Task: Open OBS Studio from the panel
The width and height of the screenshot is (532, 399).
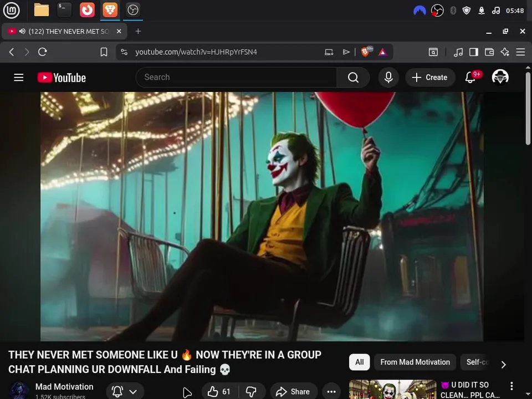Action: pyautogui.click(x=132, y=10)
